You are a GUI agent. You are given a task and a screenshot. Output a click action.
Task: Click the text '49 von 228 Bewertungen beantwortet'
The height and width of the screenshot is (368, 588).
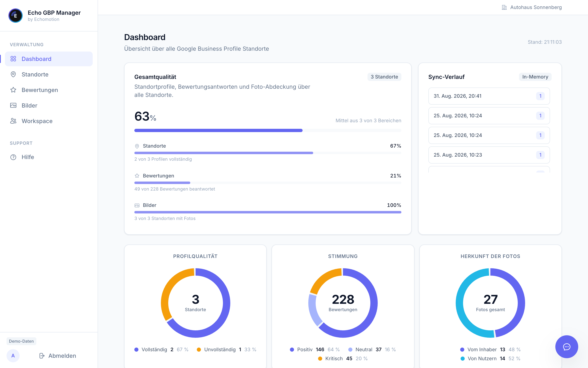point(175,189)
